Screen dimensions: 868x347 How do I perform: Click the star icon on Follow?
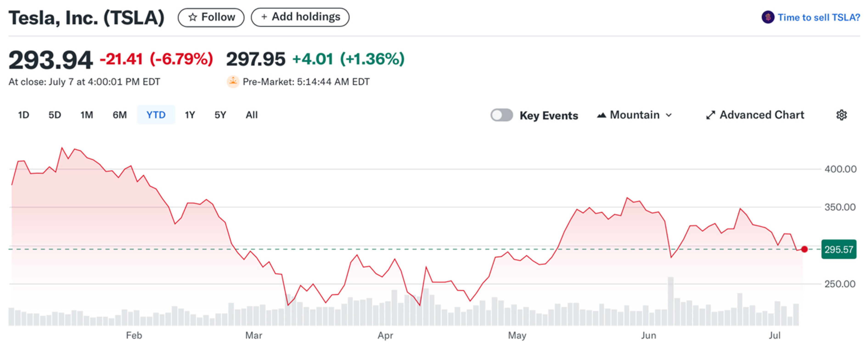(x=192, y=17)
